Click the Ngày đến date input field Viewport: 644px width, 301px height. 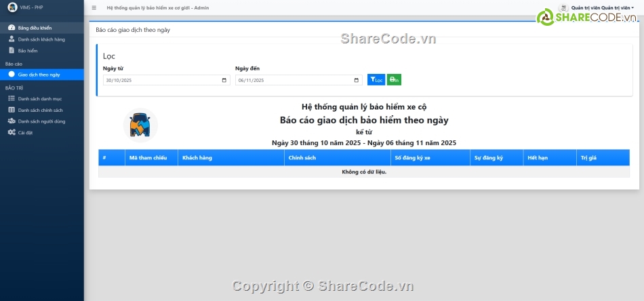point(298,80)
